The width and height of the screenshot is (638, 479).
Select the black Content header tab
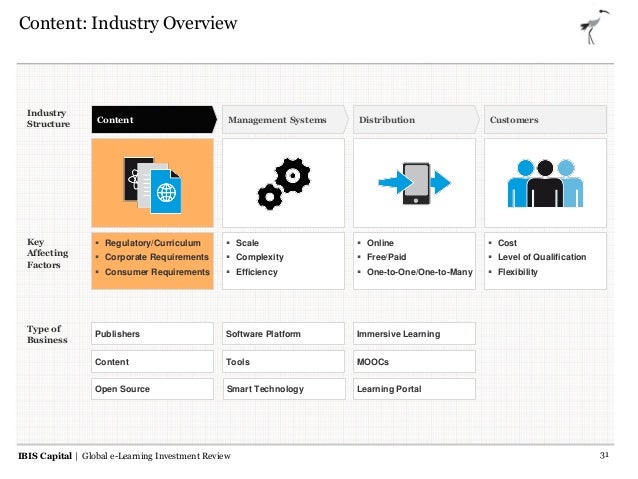[x=154, y=120]
